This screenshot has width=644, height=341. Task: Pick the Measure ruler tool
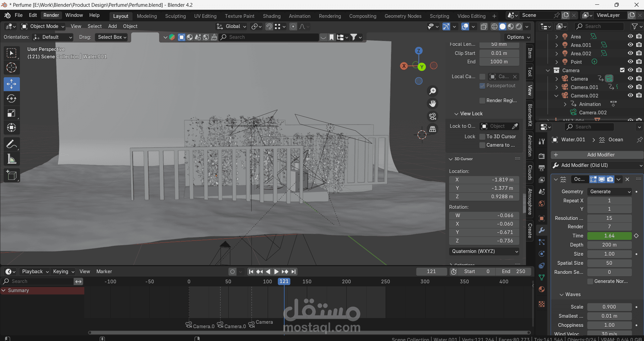pos(11,159)
